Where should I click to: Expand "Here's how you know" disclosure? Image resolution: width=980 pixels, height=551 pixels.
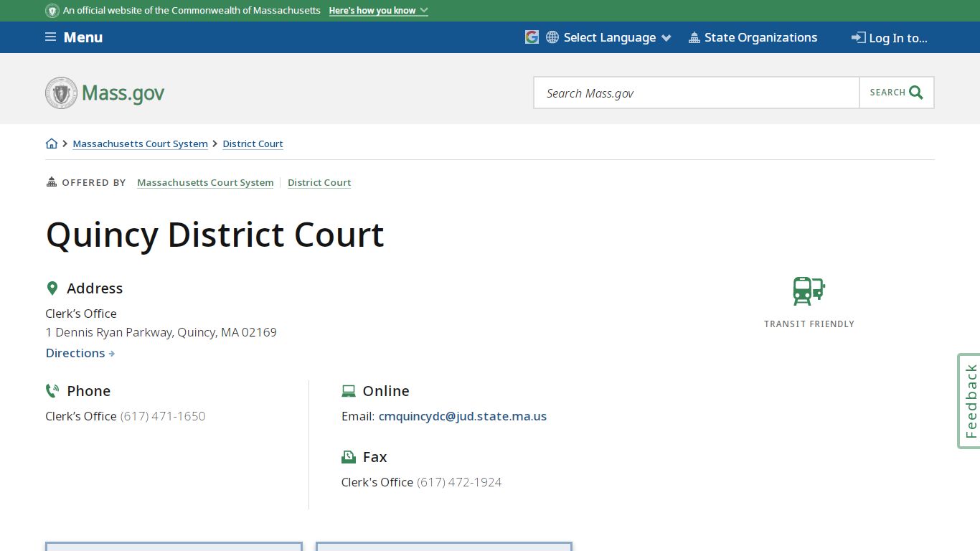point(378,11)
